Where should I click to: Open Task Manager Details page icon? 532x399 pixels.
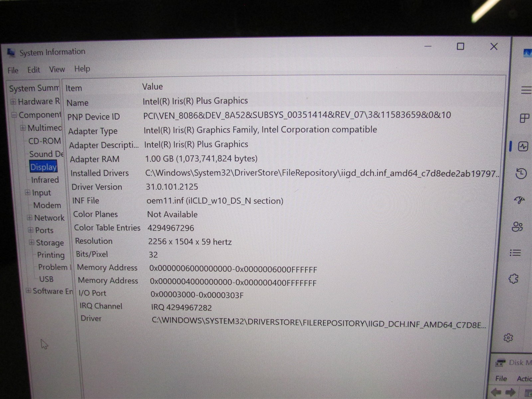(515, 253)
